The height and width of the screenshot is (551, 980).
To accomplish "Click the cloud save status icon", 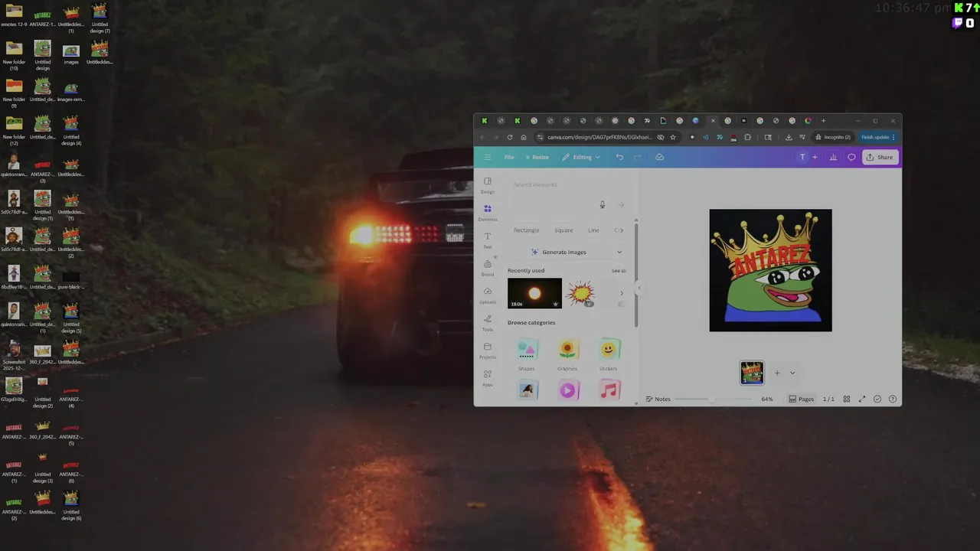I will (659, 157).
